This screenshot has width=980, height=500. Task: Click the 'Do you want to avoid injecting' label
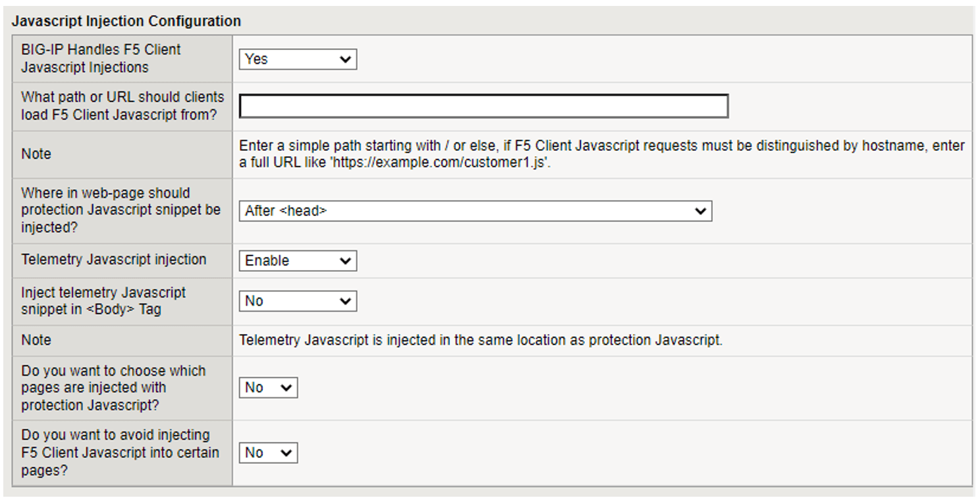point(120,453)
